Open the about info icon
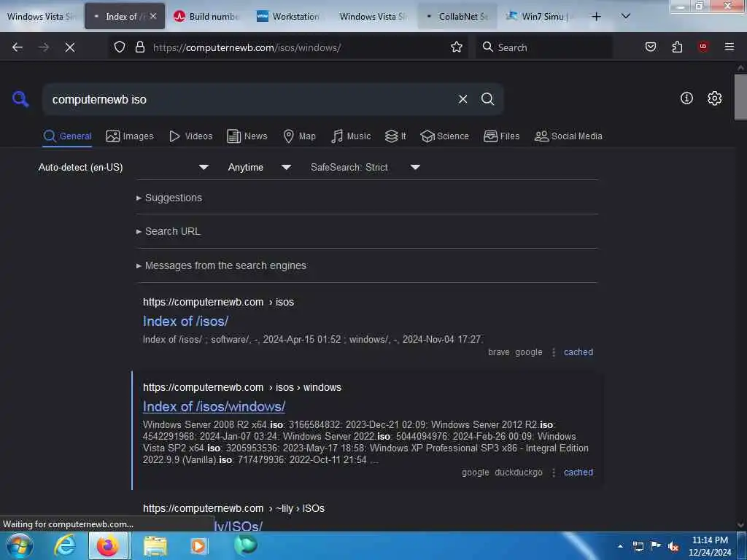Viewport: 747px width, 560px height. click(686, 98)
